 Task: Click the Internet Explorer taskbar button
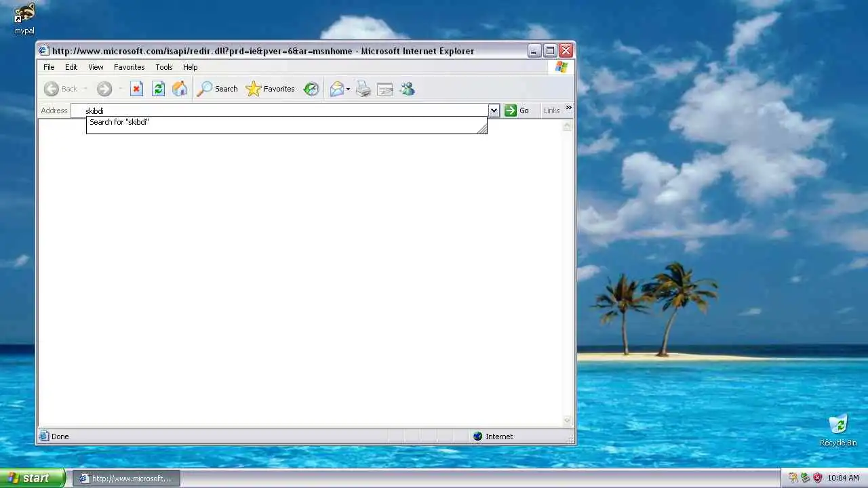(x=127, y=478)
